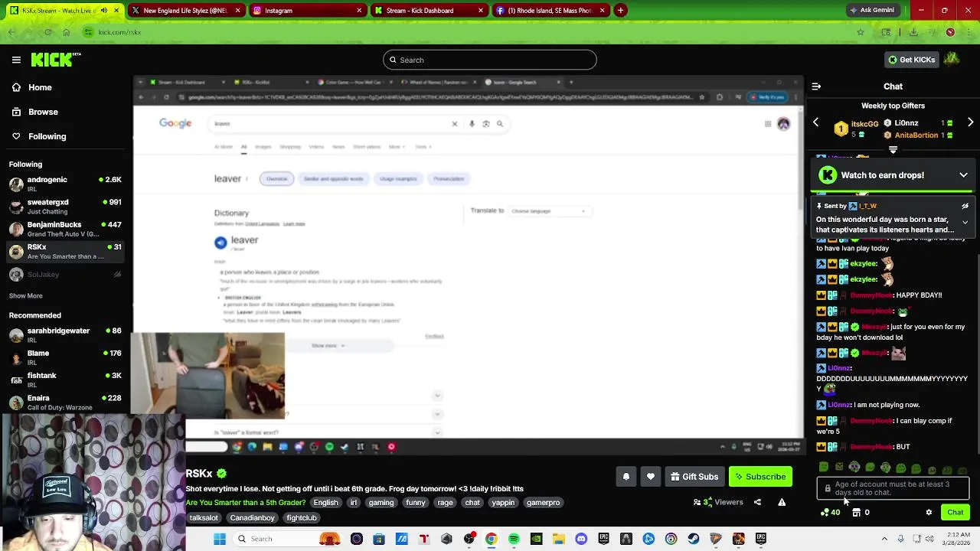The image size is (980, 551).
Task: Select the gaming tag
Action: pyautogui.click(x=381, y=503)
